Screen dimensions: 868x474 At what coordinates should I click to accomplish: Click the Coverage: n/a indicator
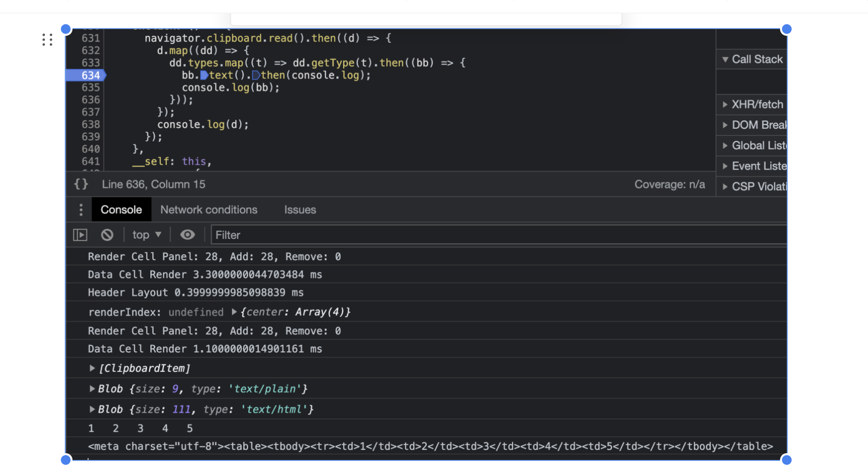(670, 184)
